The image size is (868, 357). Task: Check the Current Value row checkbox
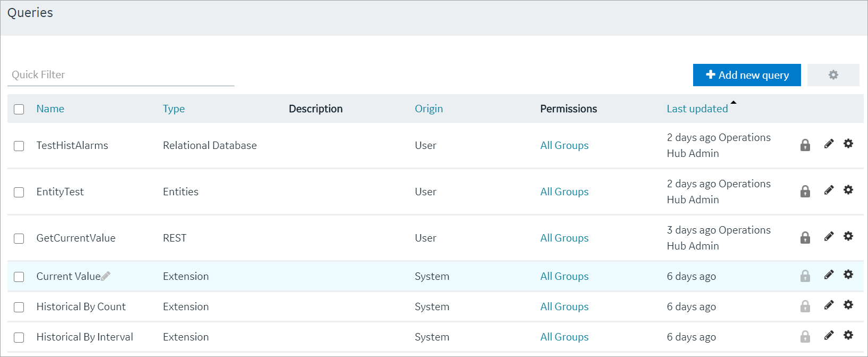pyautogui.click(x=19, y=277)
